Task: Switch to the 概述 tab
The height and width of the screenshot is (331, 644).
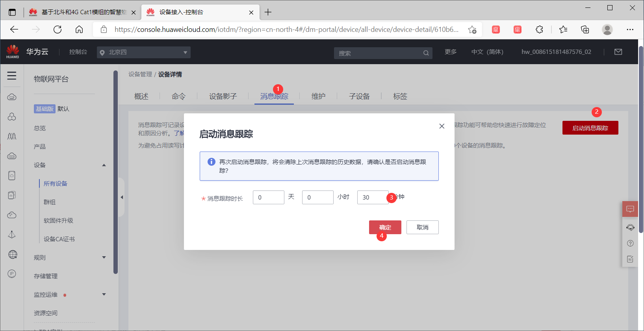Action: pyautogui.click(x=141, y=96)
